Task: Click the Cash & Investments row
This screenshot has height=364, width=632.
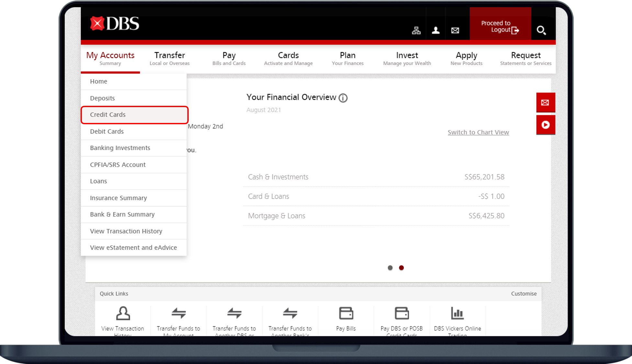Action: point(376,177)
